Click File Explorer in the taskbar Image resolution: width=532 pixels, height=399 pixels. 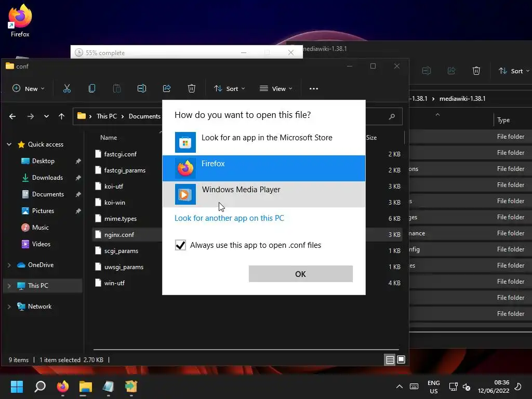(86, 387)
